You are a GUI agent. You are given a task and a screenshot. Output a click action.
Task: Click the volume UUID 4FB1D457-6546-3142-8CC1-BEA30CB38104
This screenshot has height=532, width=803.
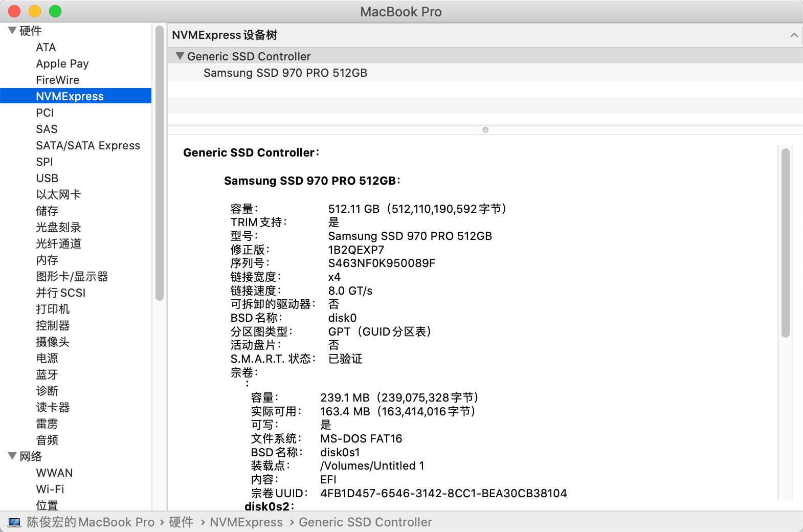[x=443, y=493]
